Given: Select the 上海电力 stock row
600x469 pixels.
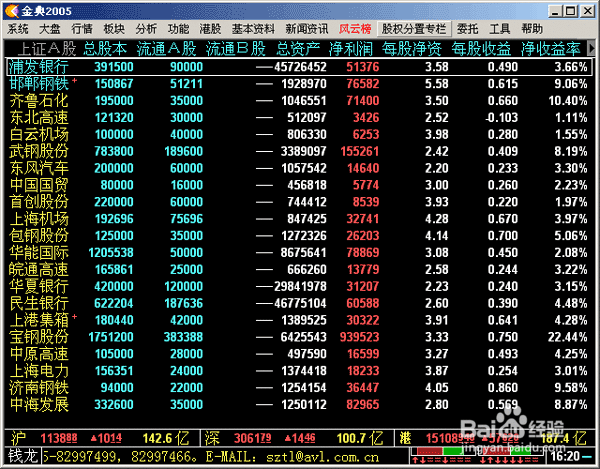Looking at the screenshot, I should [x=299, y=371].
